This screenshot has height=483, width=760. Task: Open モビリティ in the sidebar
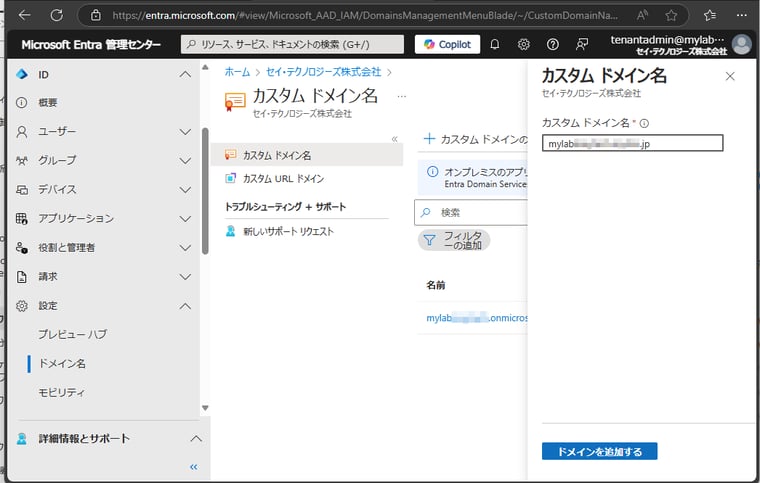(61, 392)
